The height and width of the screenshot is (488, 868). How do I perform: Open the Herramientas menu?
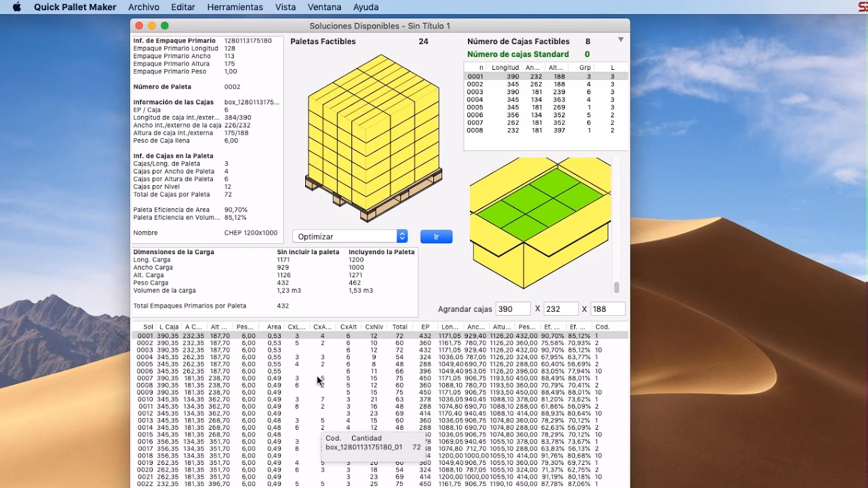[235, 7]
